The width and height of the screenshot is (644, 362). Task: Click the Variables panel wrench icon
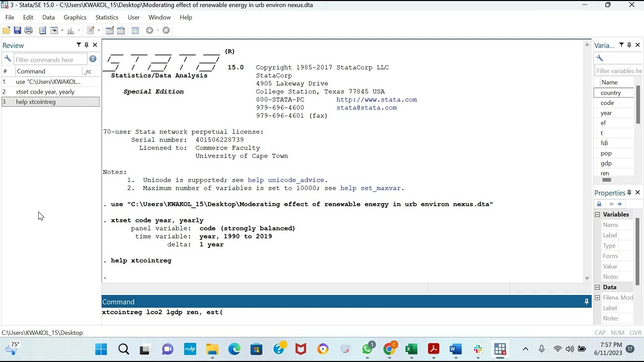tap(600, 58)
